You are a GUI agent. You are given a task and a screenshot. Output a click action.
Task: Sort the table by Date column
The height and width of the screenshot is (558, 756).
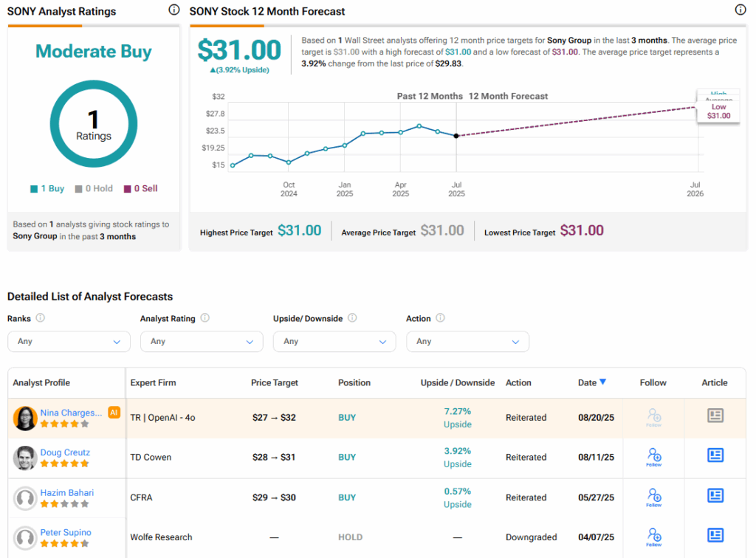592,382
